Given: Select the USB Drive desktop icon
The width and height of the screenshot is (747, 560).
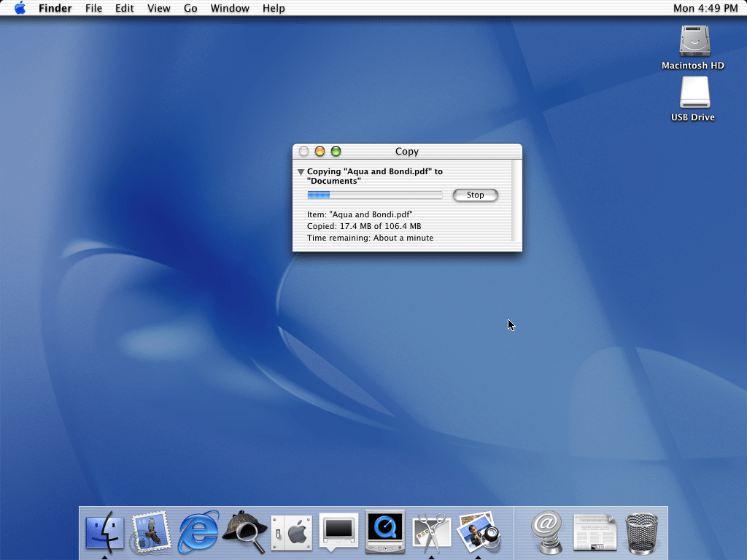Looking at the screenshot, I should 693,99.
